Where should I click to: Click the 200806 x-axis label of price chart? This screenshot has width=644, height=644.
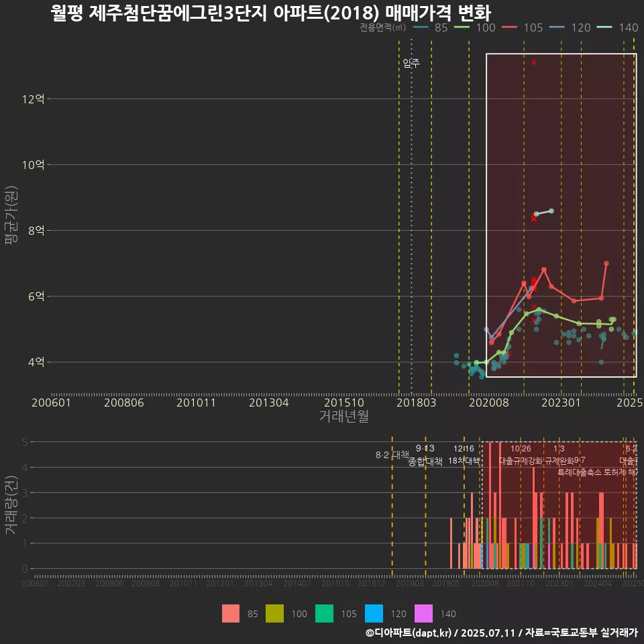coord(124,402)
